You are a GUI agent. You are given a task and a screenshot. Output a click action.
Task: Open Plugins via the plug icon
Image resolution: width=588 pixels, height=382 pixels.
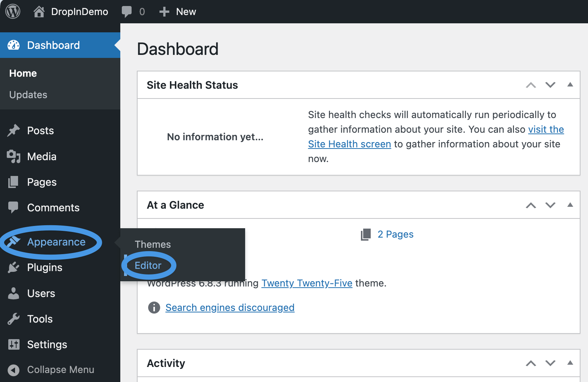point(14,267)
